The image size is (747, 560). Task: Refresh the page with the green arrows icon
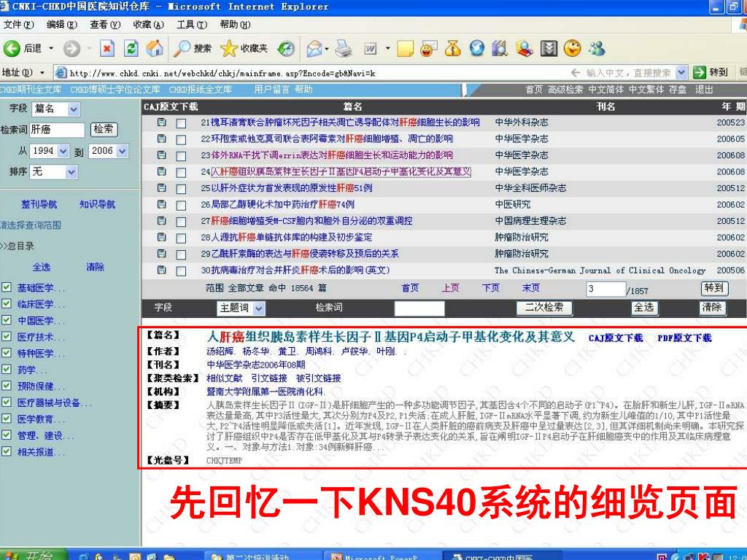click(131, 48)
